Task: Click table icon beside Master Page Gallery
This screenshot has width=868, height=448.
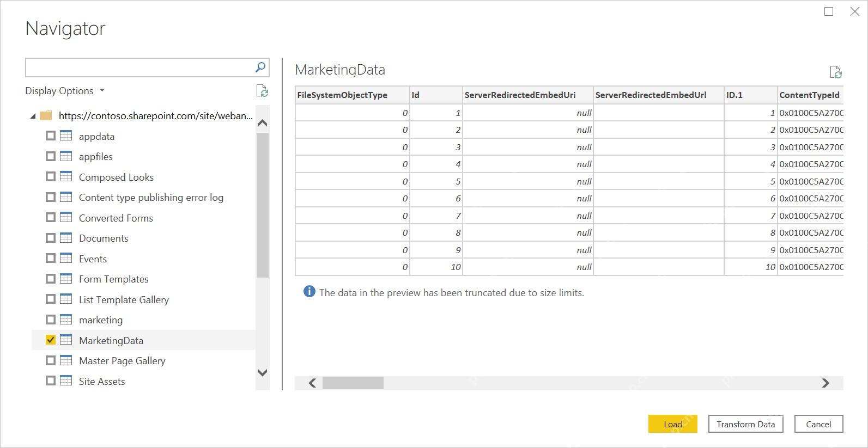Action: [66, 360]
